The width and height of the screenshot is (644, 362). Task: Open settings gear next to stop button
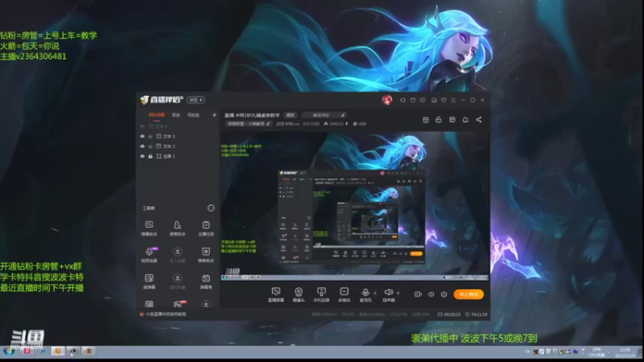click(x=444, y=294)
